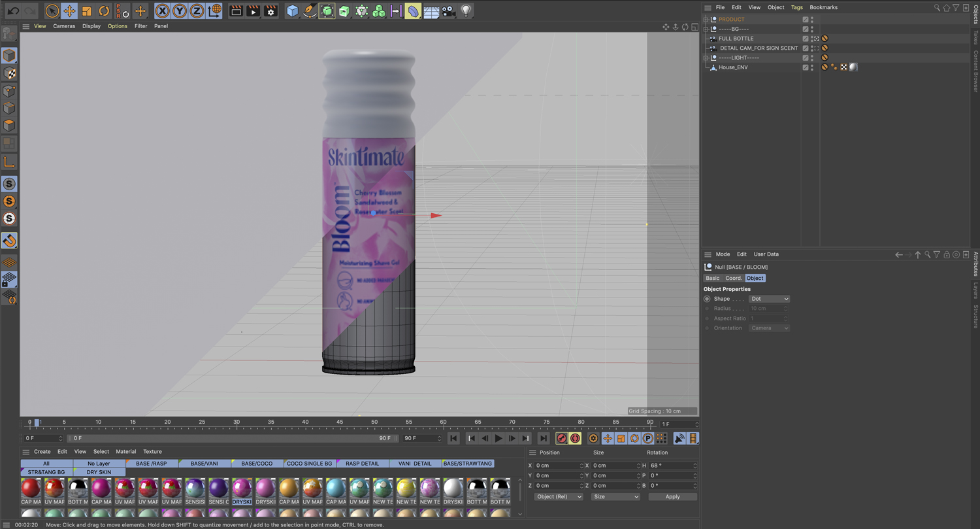Select the DRY SKIN layer tab
Viewport: 980px width, 529px height.
point(99,472)
